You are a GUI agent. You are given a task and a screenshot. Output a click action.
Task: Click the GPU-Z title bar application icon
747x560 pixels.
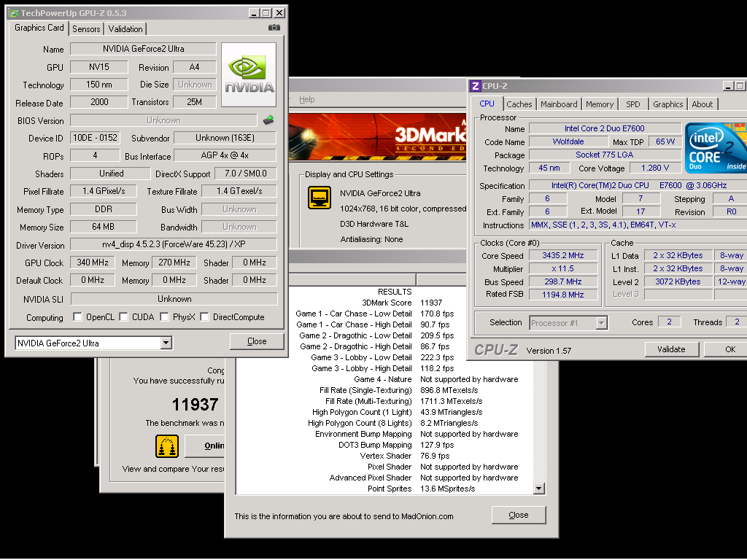click(15, 13)
